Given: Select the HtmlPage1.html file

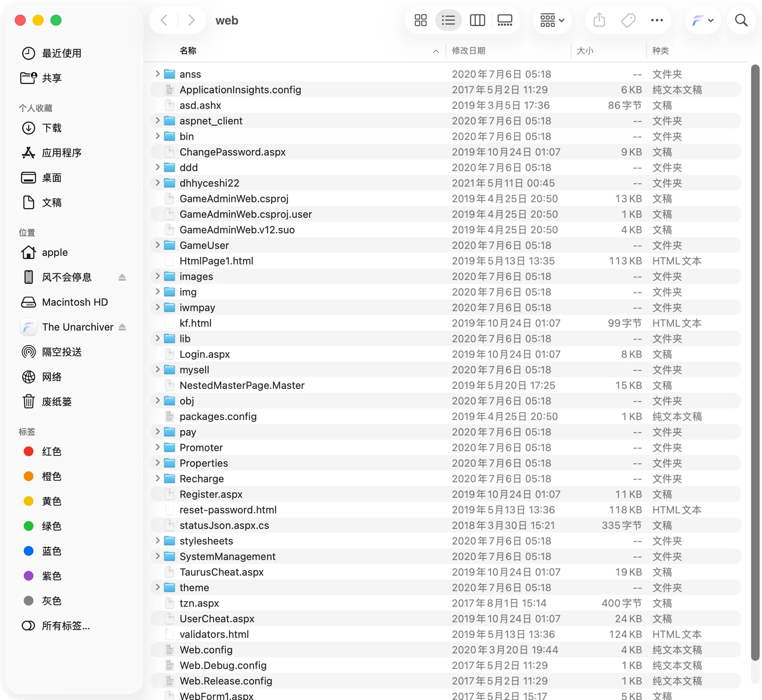Looking at the screenshot, I should click(446, 261).
